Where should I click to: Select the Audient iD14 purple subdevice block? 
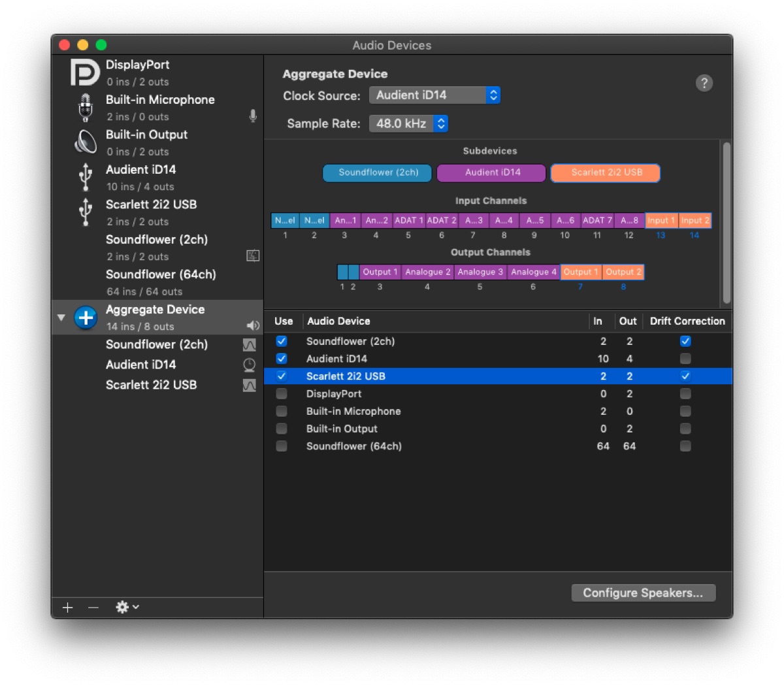492,172
